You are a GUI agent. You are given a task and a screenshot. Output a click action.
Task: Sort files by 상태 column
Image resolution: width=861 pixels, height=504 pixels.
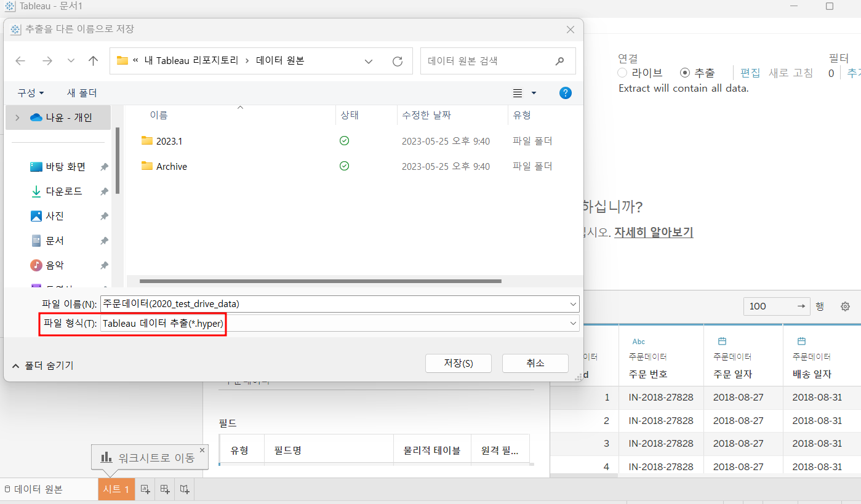(350, 115)
